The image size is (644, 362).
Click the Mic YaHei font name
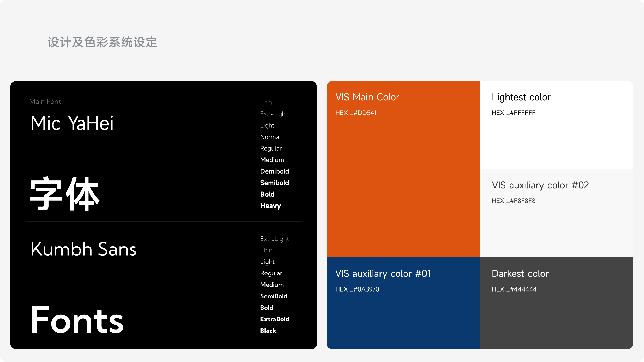click(72, 123)
